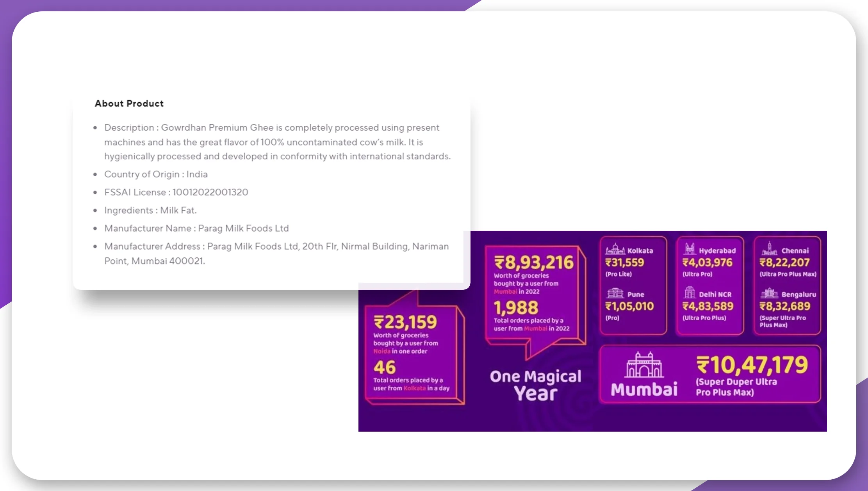This screenshot has width=868, height=491.
Task: Select the About Product heading
Action: click(x=129, y=104)
